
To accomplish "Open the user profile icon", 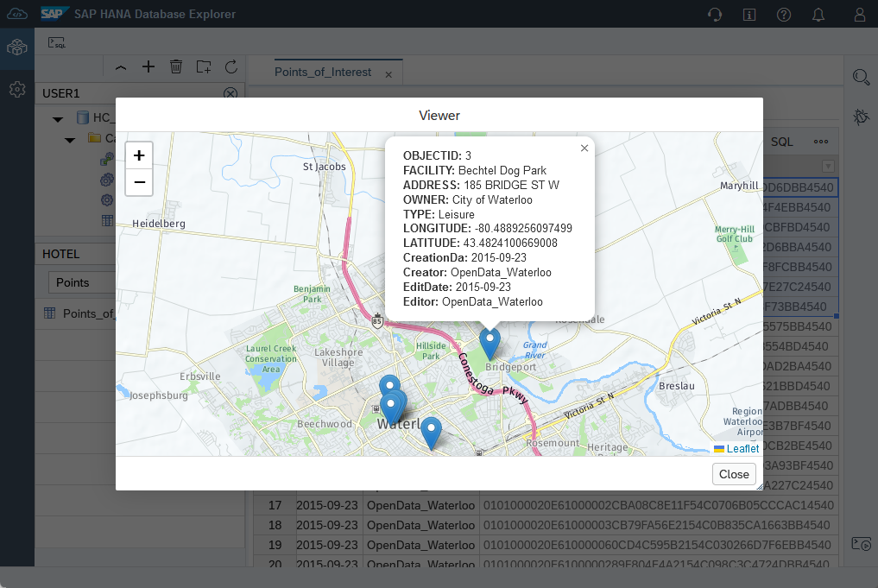I will pos(860,15).
